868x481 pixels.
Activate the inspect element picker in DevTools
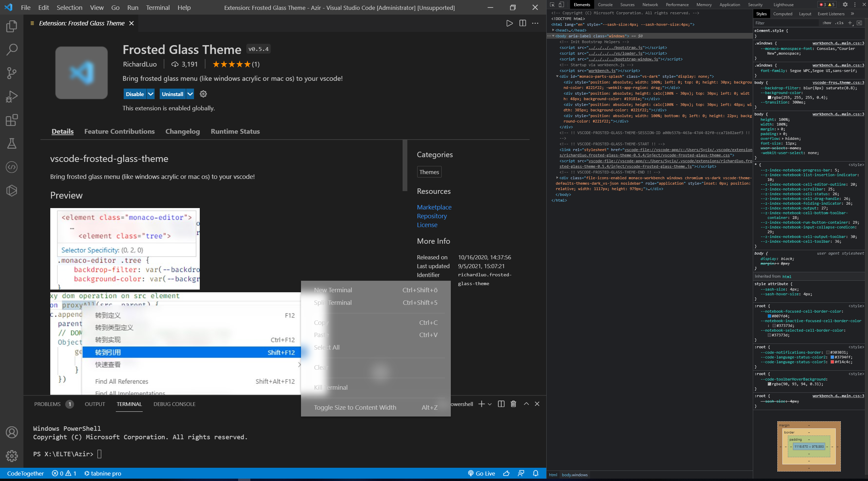(x=552, y=4)
